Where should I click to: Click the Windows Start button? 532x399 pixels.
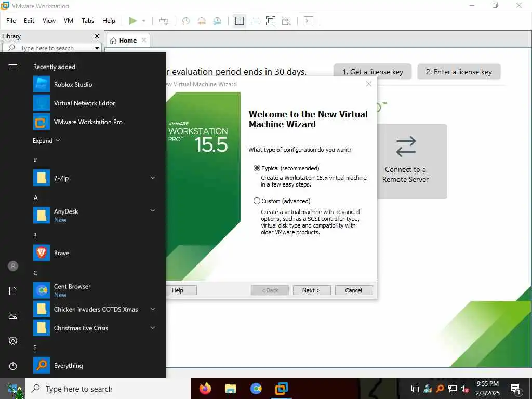[12, 389]
